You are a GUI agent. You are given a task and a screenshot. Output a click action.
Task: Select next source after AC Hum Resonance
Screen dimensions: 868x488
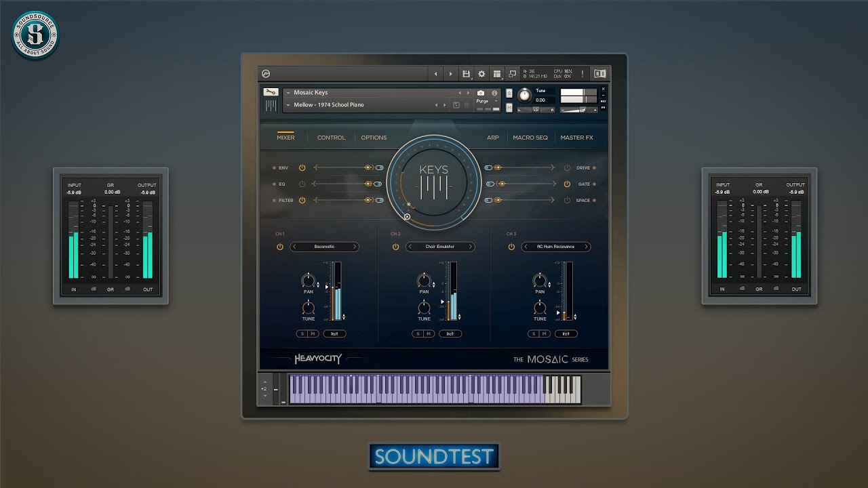(586, 247)
